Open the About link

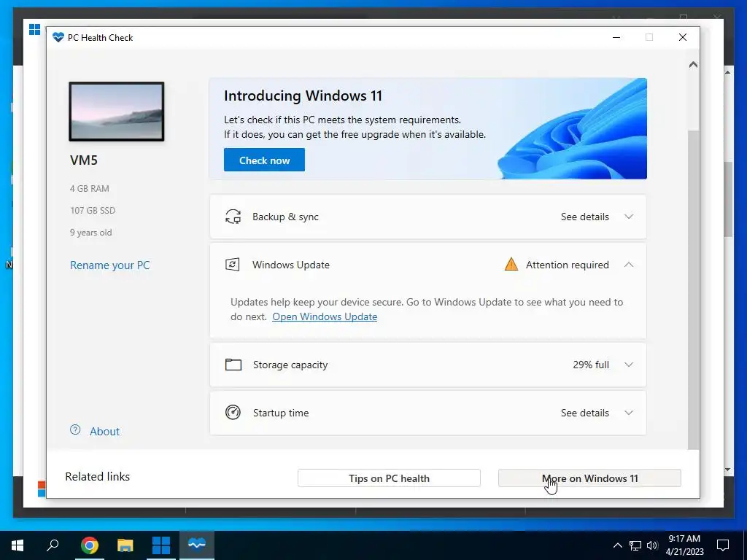105,432
